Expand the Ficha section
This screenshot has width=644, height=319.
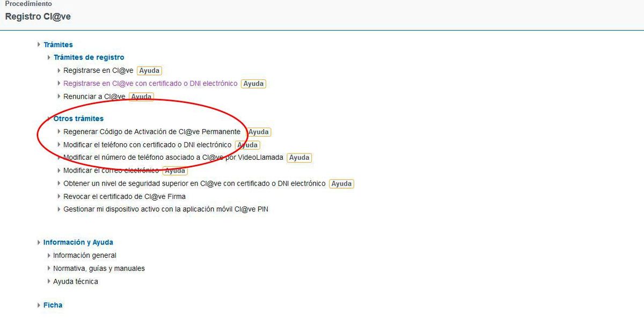click(53, 305)
